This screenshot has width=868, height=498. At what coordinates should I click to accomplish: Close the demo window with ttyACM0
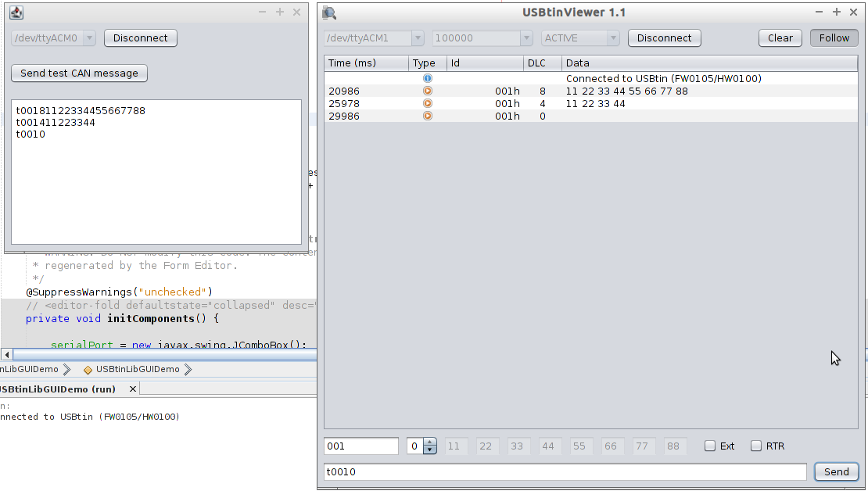pos(296,13)
